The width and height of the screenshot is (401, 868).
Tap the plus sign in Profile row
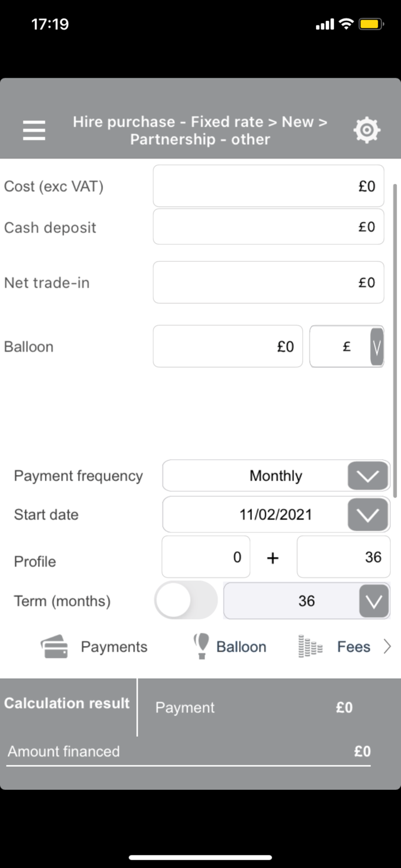[273, 558]
